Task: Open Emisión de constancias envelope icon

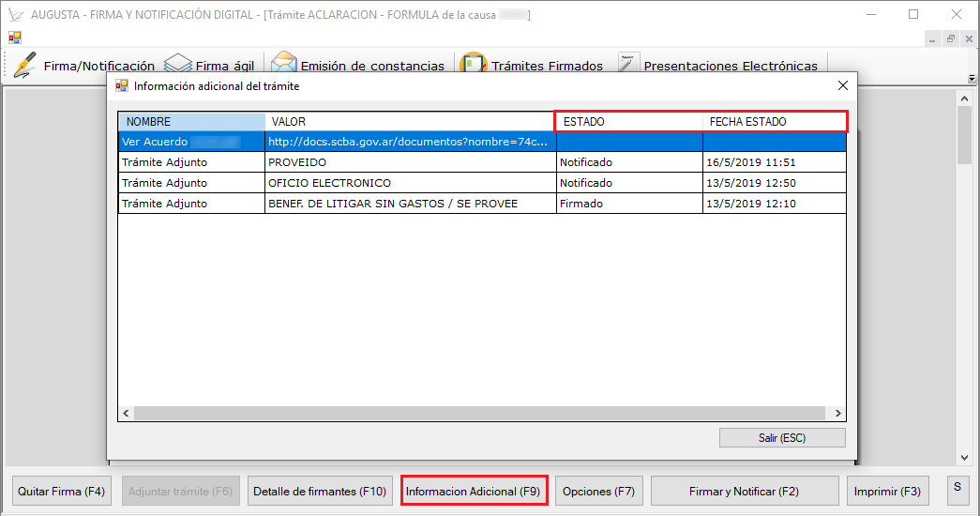Action: [283, 65]
